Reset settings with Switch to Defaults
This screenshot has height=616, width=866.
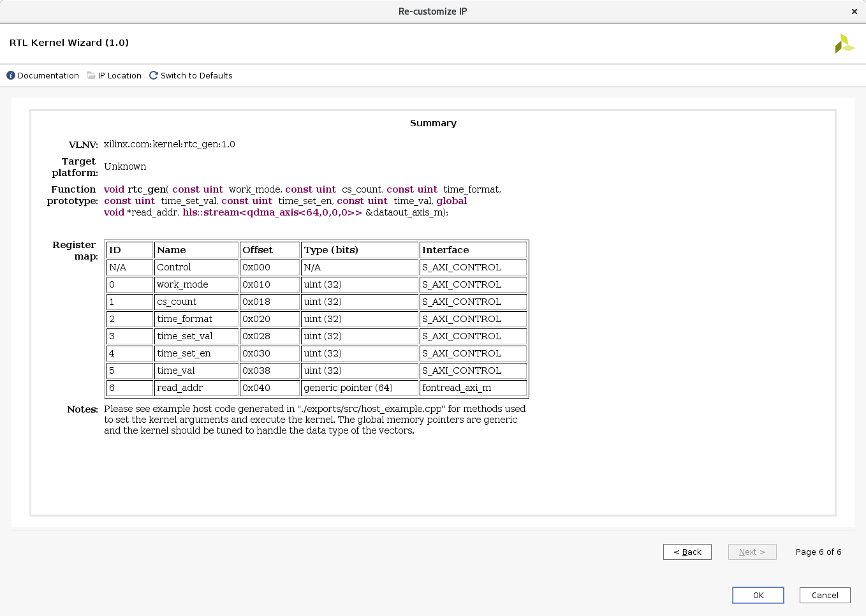(196, 75)
